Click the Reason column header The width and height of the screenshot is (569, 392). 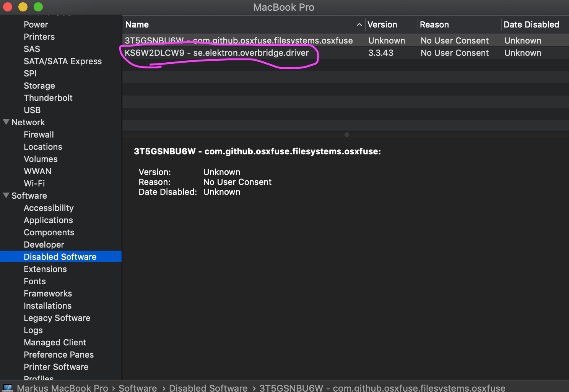[434, 25]
